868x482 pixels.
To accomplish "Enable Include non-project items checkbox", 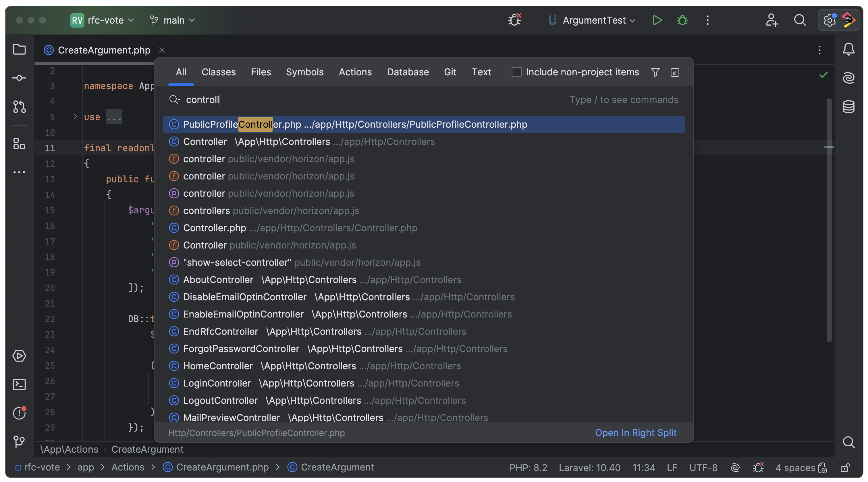I will pos(516,72).
